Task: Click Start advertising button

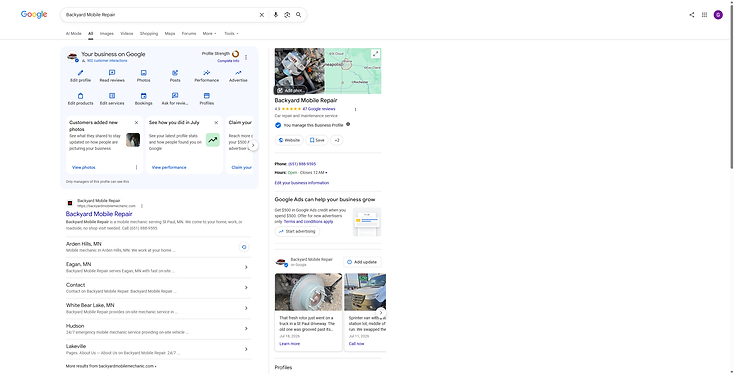Action: (297, 231)
